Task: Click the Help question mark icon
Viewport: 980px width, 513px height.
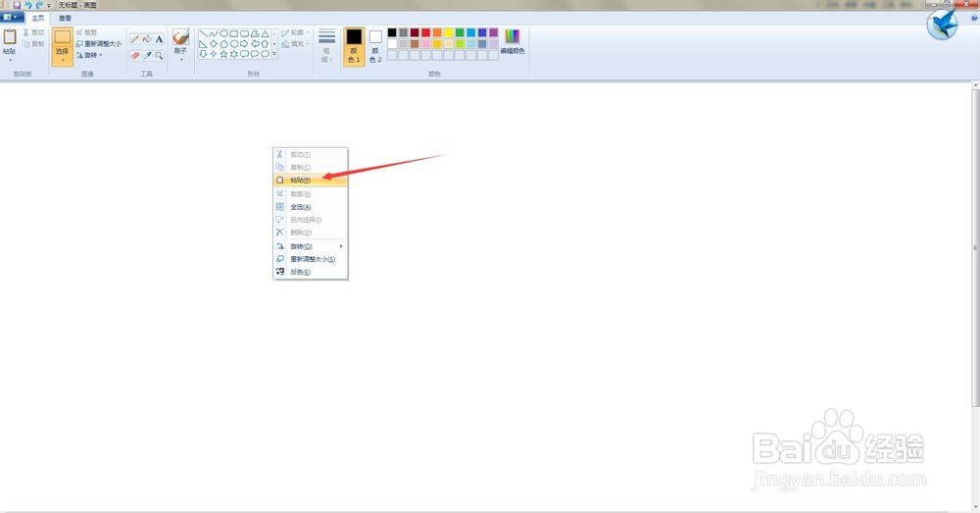Action: click(x=974, y=18)
